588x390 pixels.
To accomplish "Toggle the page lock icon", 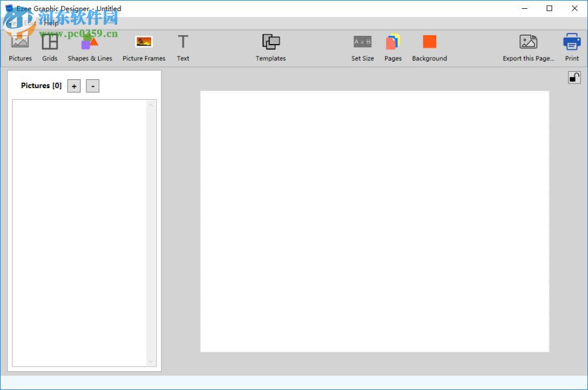I will tap(574, 77).
